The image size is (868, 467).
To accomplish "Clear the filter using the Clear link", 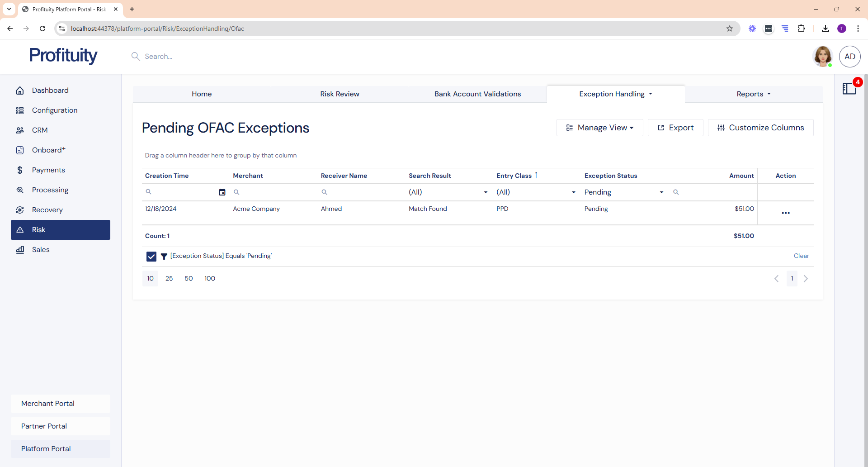I will pyautogui.click(x=801, y=256).
